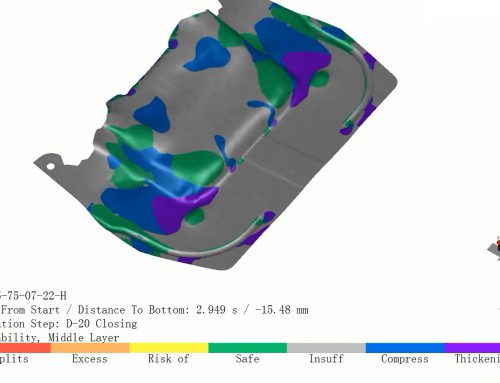Click the Excess legend label
The height and width of the screenshot is (383, 500).
point(90,359)
